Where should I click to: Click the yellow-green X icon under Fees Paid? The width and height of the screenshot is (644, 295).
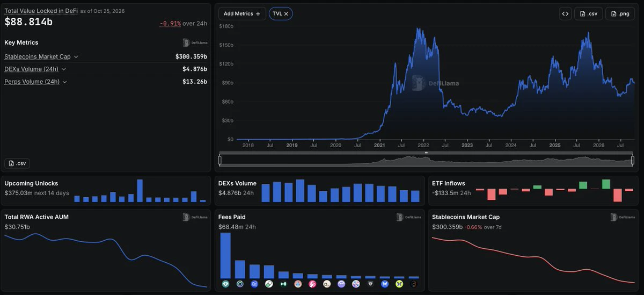399,284
